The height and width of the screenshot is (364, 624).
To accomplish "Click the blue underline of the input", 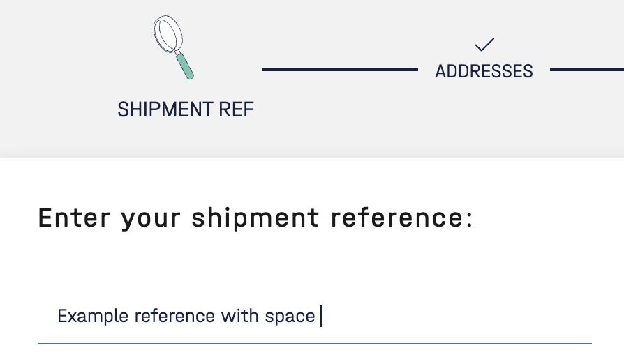I will pyautogui.click(x=314, y=344).
